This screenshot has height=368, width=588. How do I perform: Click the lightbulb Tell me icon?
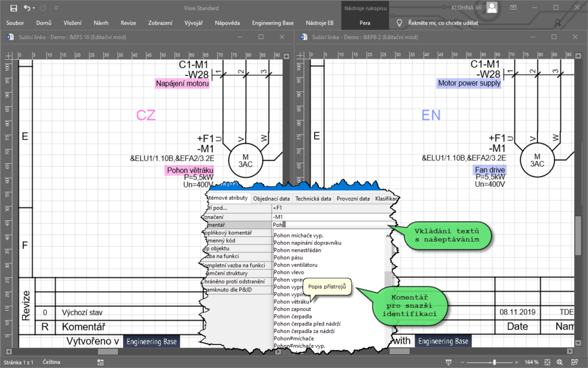click(x=400, y=23)
